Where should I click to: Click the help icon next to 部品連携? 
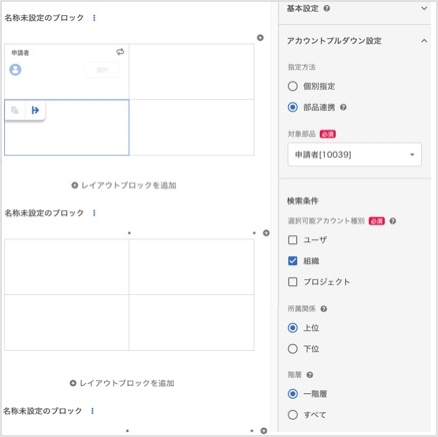[343, 107]
